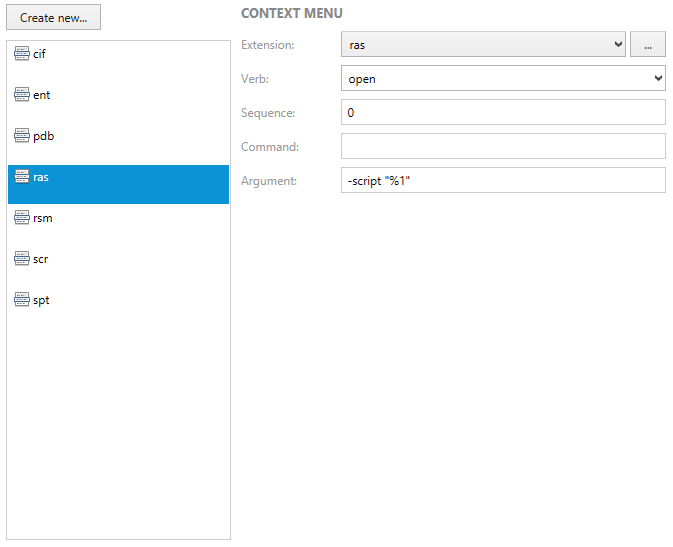Viewport: 673px width, 547px height.
Task: Expand the Verb dropdown set to open
Action: [x=503, y=79]
